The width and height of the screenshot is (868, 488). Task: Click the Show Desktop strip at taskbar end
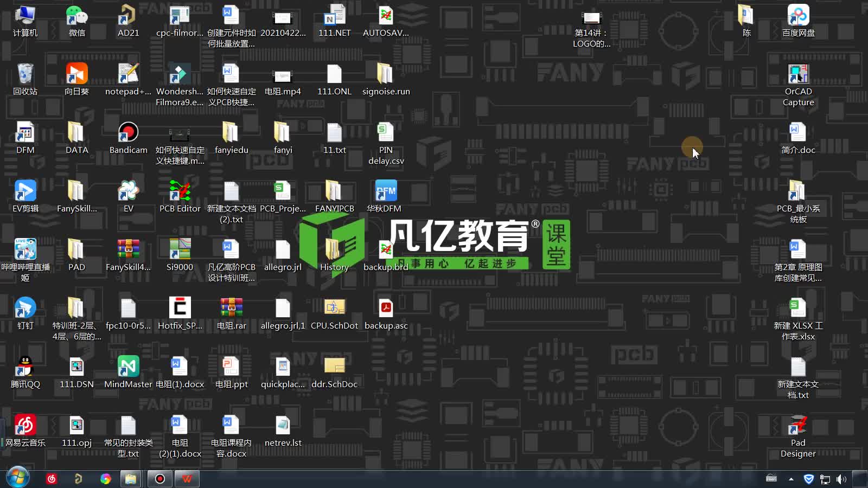(x=860, y=479)
